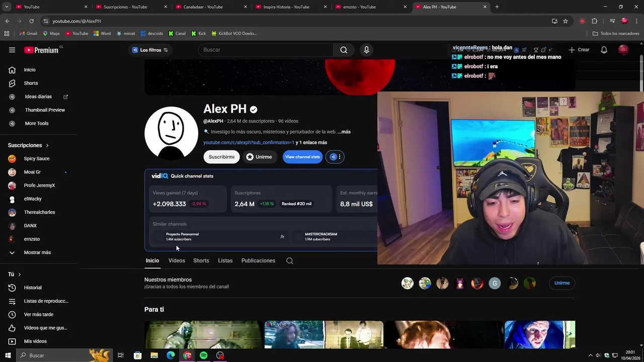
Task: Click Unirme beside the member avatars
Action: click(562, 283)
